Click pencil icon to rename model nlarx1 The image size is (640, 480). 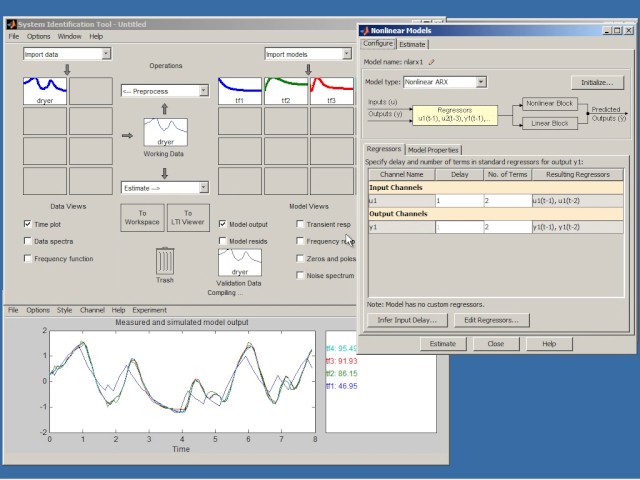click(431, 62)
